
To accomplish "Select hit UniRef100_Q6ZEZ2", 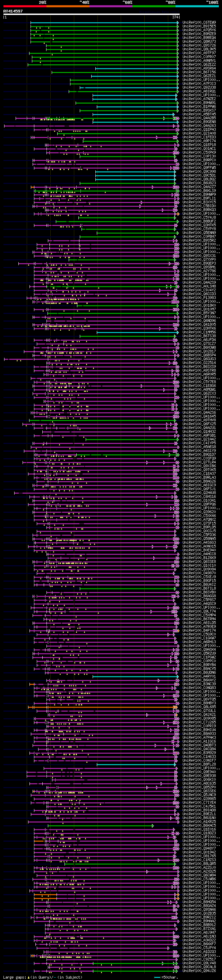I will (x=199, y=64).
